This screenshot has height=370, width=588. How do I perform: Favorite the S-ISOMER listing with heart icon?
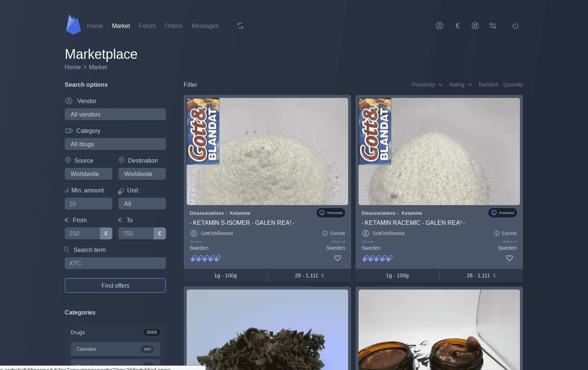click(338, 258)
